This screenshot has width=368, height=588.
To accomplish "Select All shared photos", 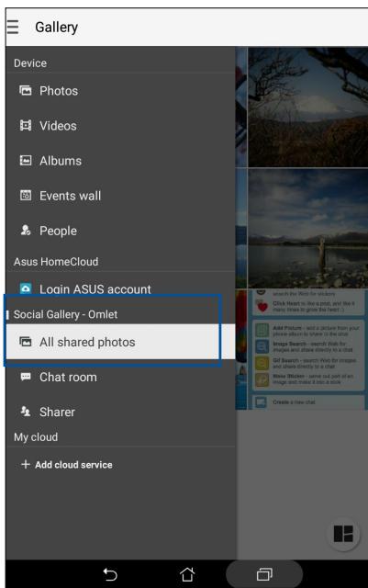I will (120, 342).
